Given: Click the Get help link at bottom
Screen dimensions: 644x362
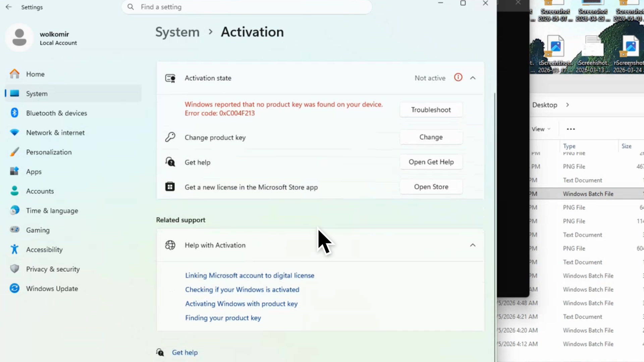Looking at the screenshot, I should click(x=185, y=353).
